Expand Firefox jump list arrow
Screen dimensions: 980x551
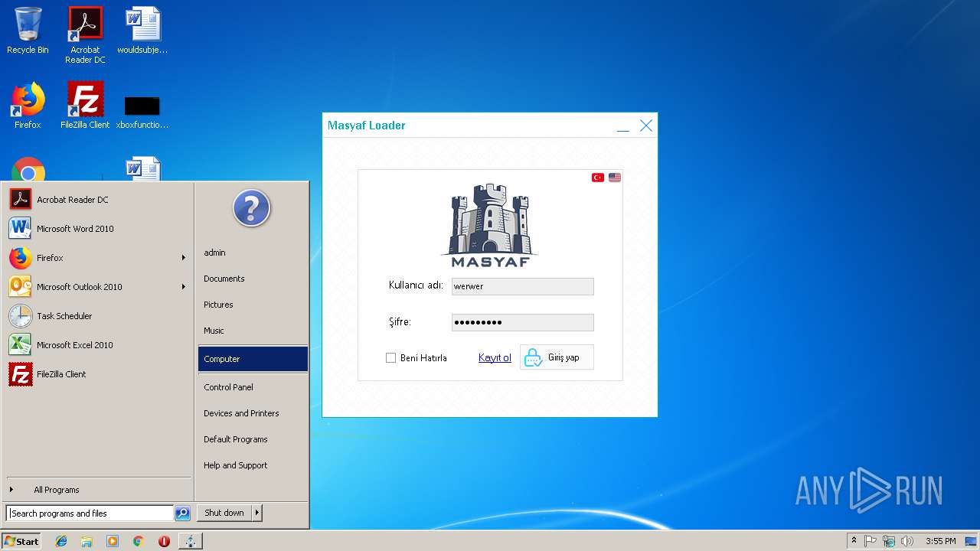pyautogui.click(x=184, y=258)
